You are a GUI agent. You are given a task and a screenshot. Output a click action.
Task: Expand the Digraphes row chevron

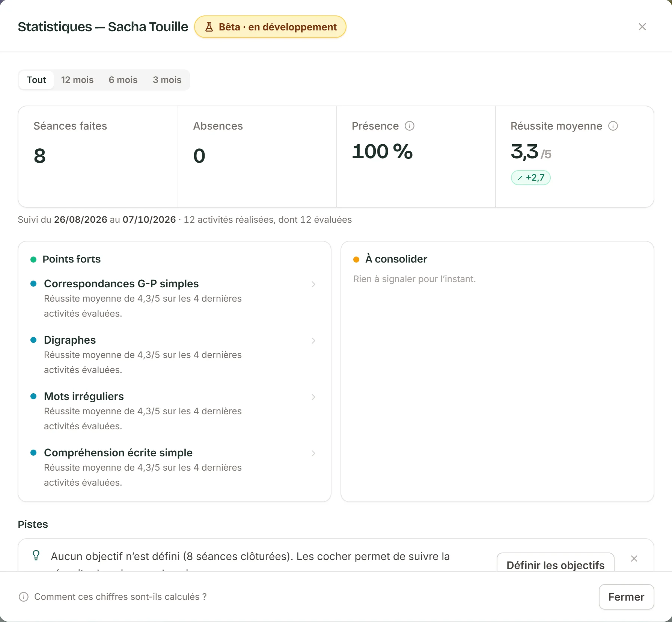(x=313, y=341)
